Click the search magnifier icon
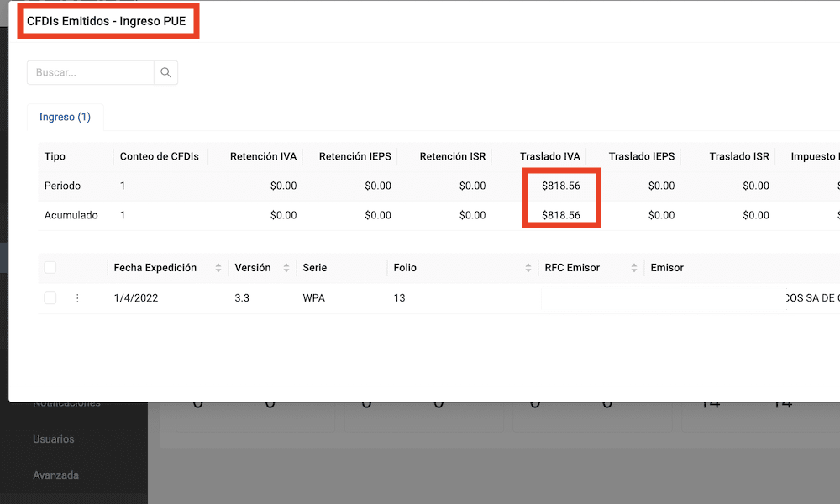 165,72
